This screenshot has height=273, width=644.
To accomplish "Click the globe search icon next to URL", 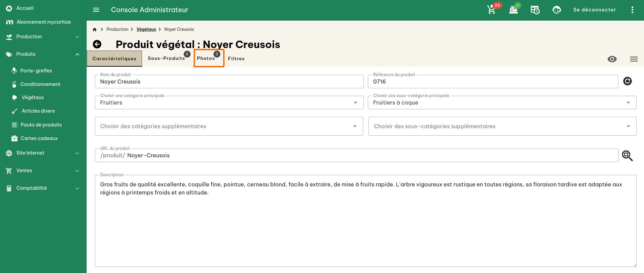I will [627, 156].
